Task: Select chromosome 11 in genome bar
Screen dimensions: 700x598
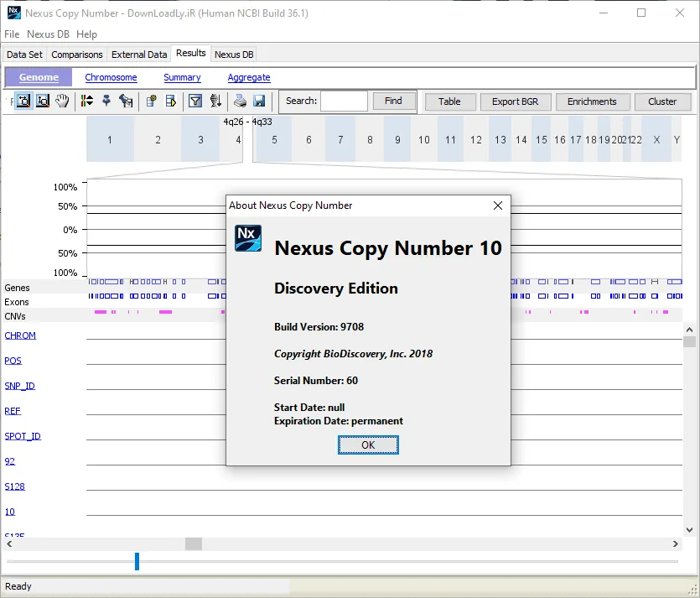Action: 450,140
